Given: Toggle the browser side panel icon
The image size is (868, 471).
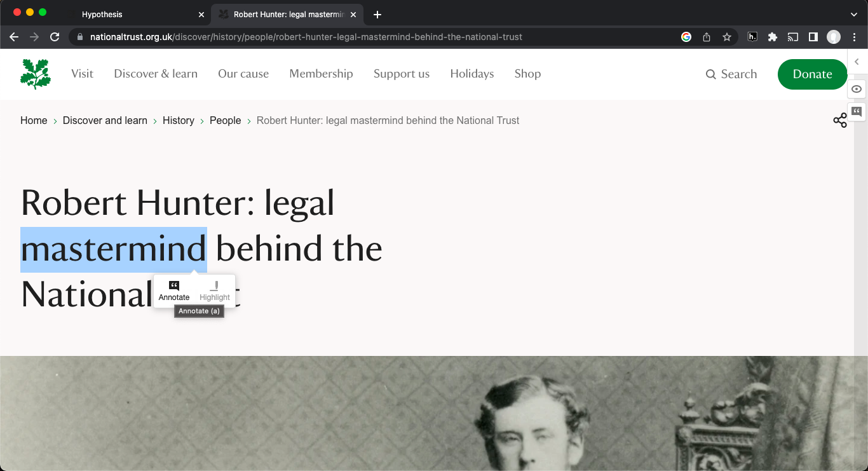Looking at the screenshot, I should click(x=813, y=37).
